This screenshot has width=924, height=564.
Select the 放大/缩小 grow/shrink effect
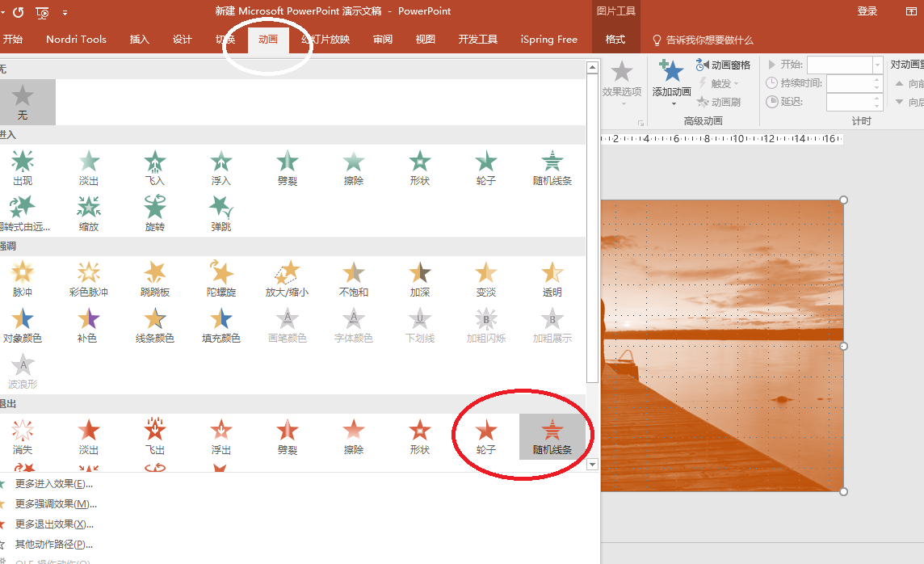(287, 280)
